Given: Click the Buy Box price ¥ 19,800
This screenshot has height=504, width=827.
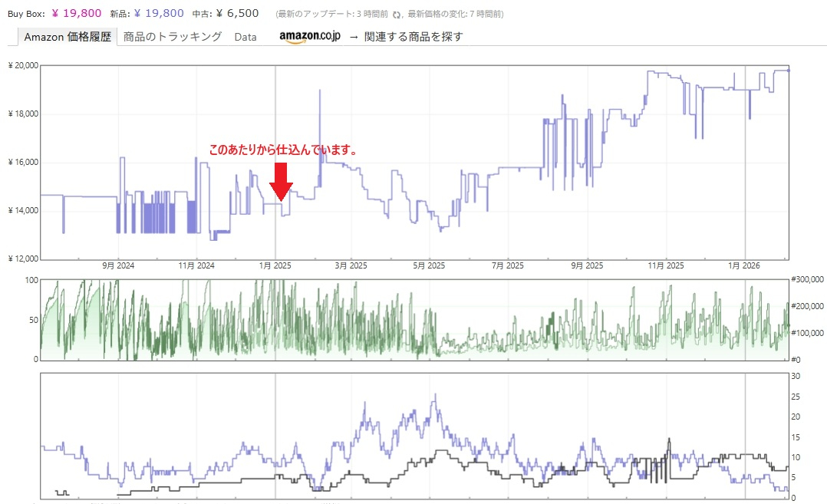Looking at the screenshot, I should 76,13.
